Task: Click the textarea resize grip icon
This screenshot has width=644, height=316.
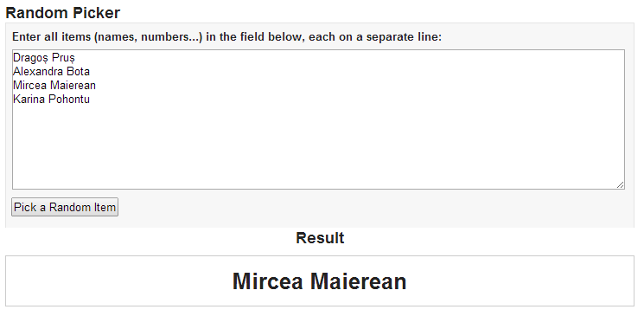Action: [620, 184]
